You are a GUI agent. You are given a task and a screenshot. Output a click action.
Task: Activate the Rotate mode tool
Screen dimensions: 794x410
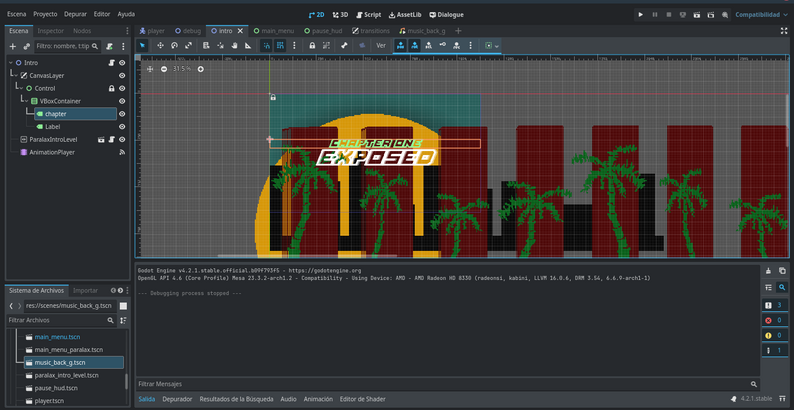click(174, 45)
